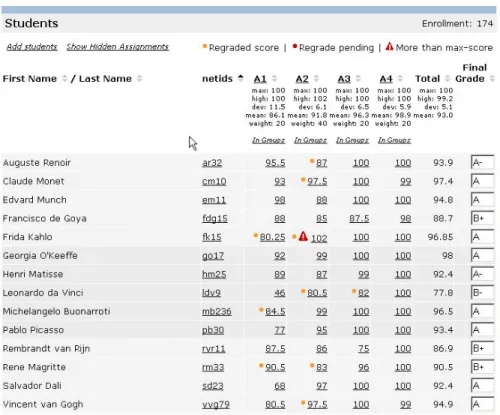Edit Rene Magritte's final grade field

click(x=482, y=367)
